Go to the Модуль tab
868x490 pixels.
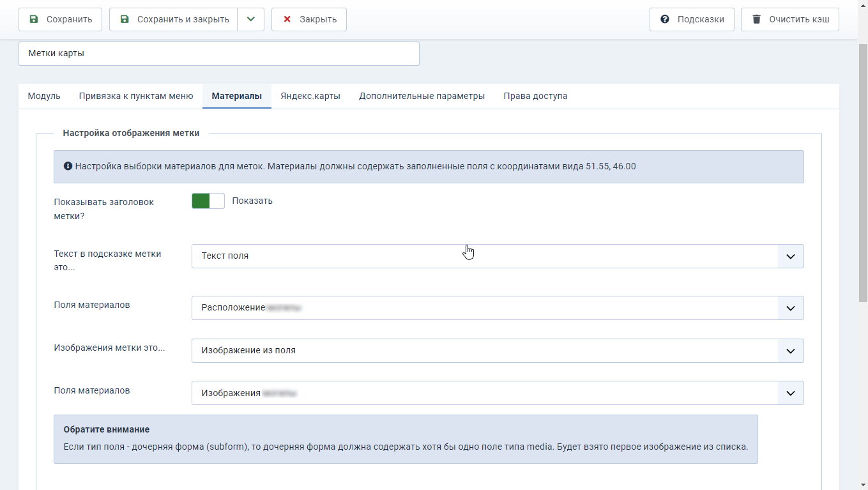[44, 96]
